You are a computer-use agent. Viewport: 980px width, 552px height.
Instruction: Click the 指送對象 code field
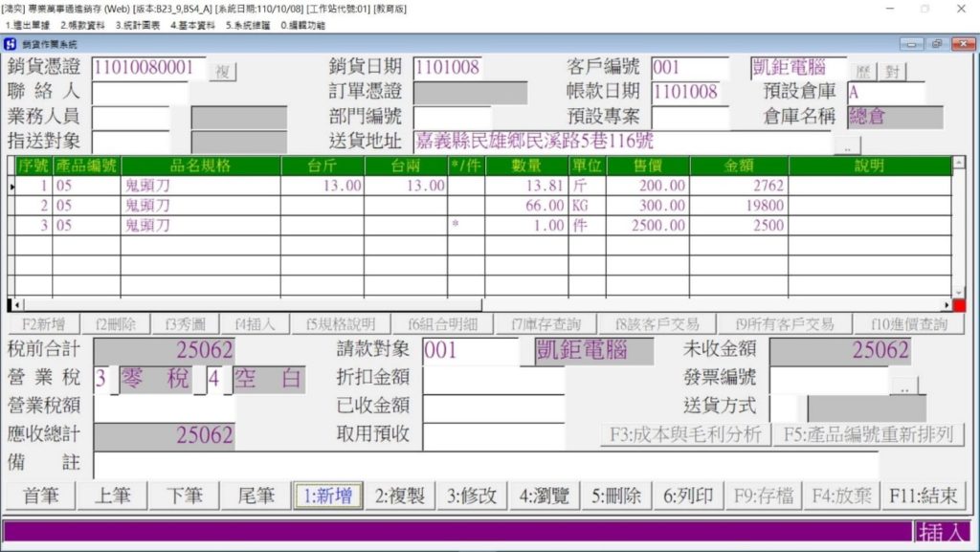pyautogui.click(x=130, y=142)
